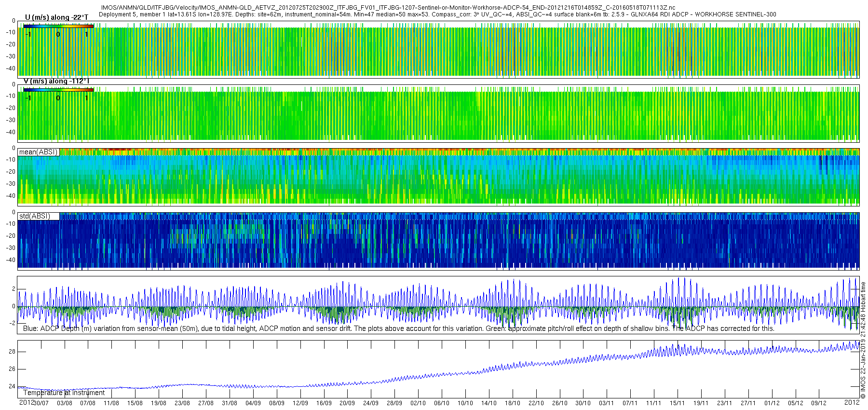Viewport: 868px width, 410px height.
Task: Click the IMOS copyright timestamp text
Action: click(864, 340)
